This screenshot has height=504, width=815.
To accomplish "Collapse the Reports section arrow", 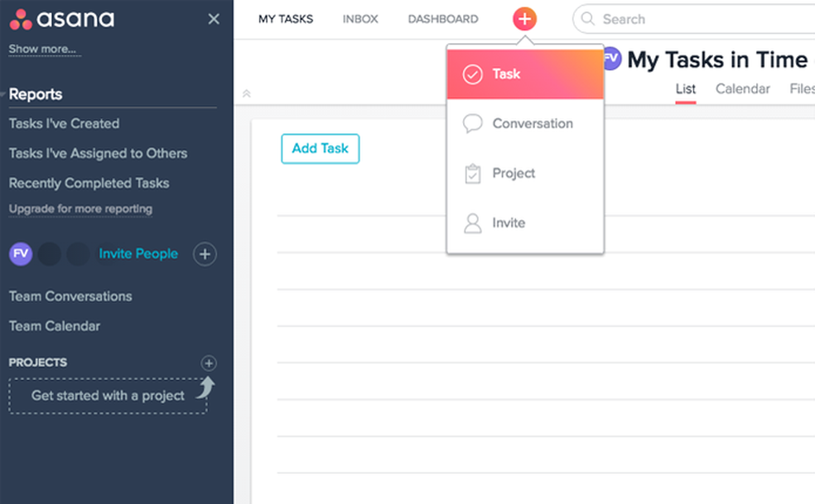I will [3, 94].
